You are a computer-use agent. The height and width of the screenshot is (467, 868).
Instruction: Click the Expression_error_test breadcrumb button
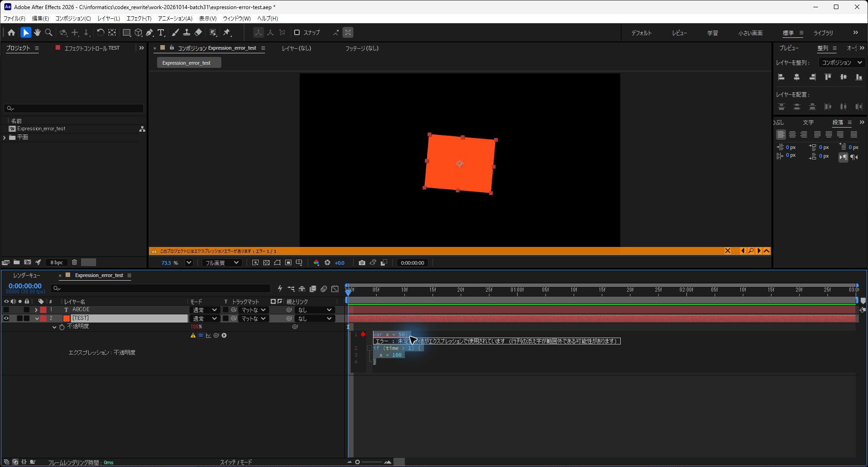coord(189,63)
